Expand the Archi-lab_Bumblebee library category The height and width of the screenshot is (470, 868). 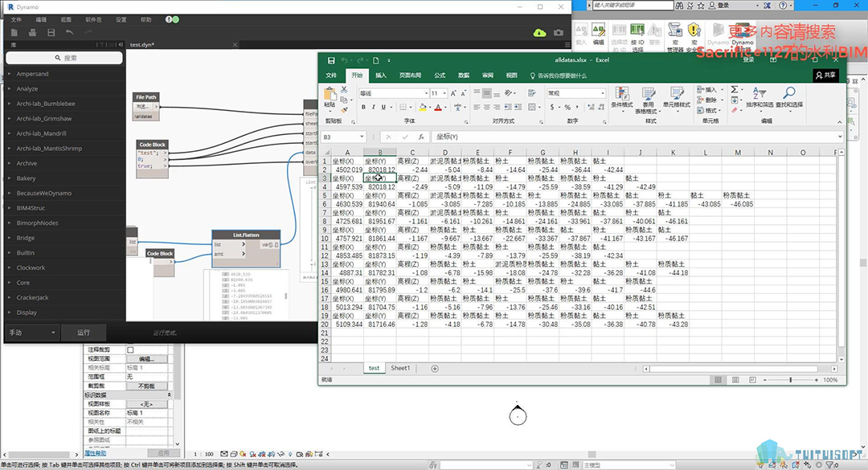[46, 104]
